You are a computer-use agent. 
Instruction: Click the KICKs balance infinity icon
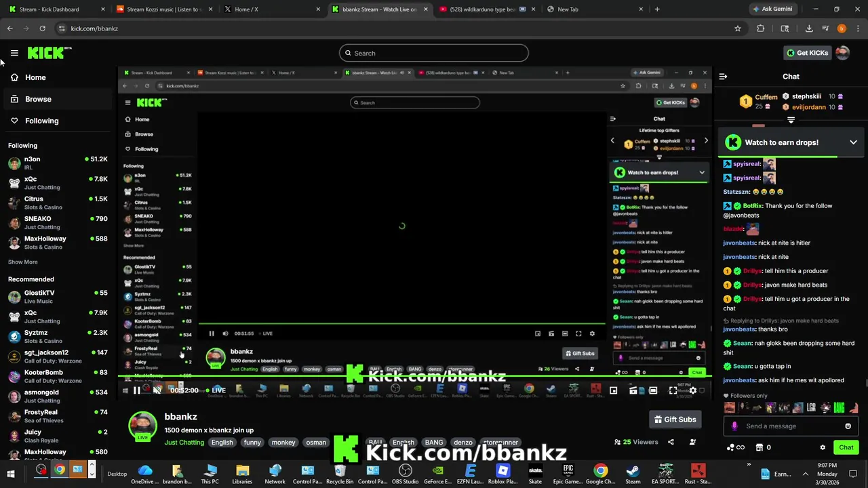736,447
